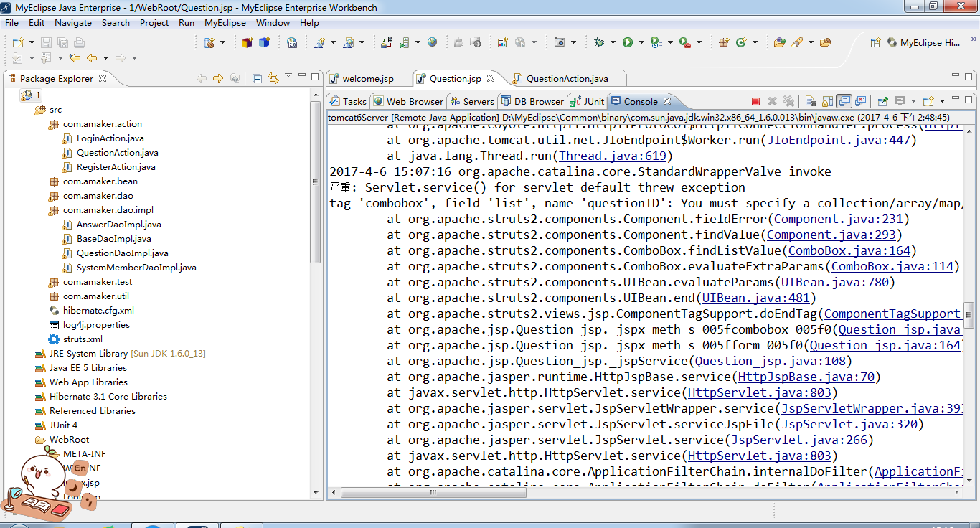Open the Run configurations dropdown arrow
The height and width of the screenshot is (528, 980).
pyautogui.click(x=641, y=42)
